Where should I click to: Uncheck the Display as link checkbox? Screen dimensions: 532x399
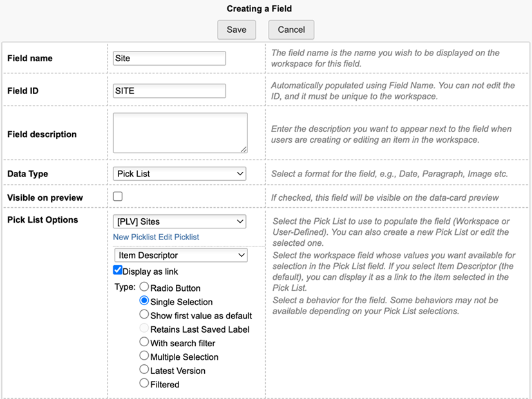[118, 270]
